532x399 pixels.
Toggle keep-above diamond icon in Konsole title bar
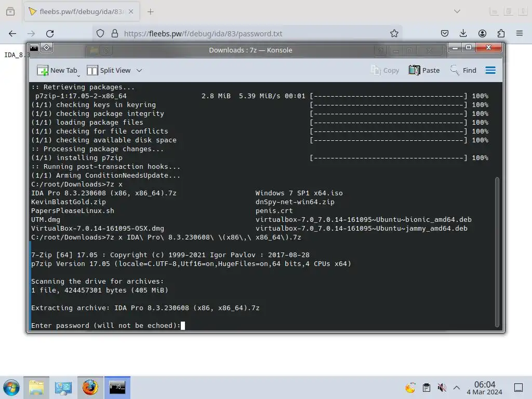[46, 48]
